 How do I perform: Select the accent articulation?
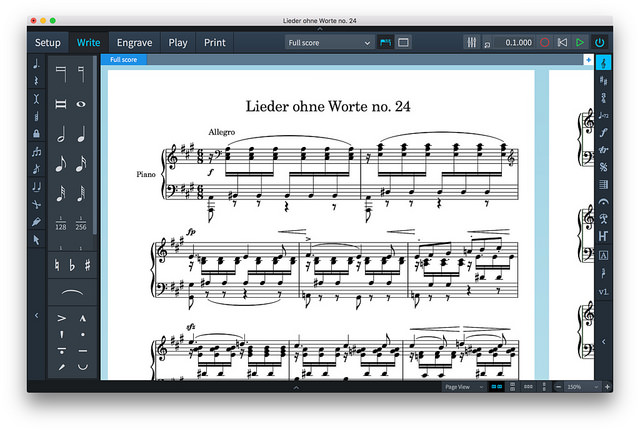tap(61, 318)
